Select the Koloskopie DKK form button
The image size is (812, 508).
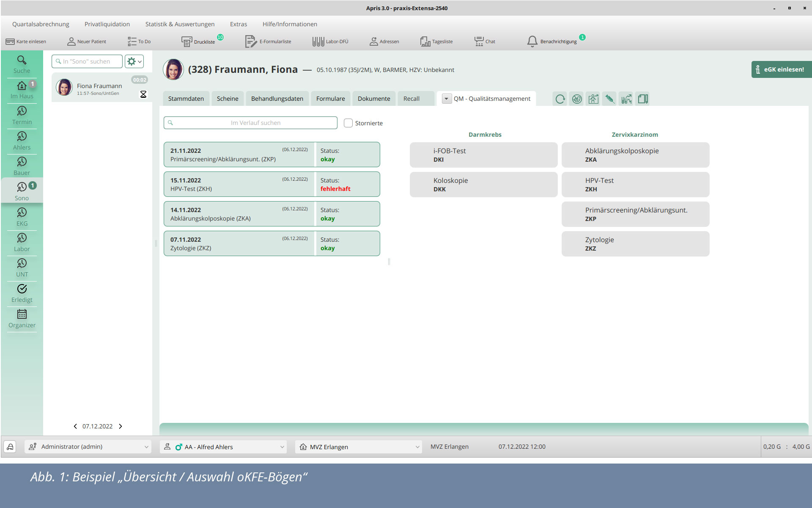[483, 185]
